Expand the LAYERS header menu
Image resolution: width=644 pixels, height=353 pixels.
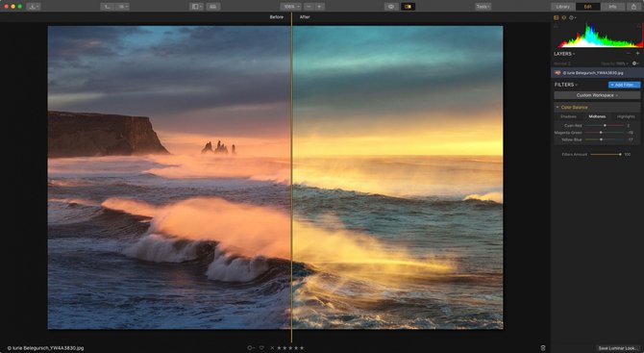(564, 54)
